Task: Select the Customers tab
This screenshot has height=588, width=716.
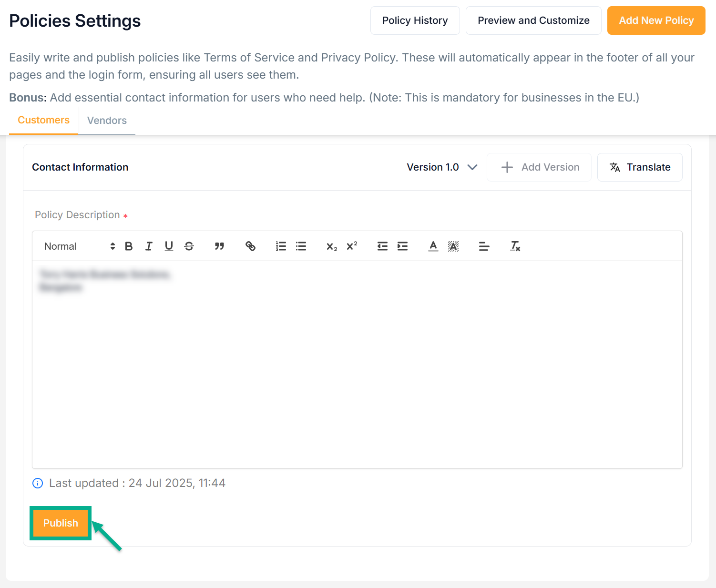Action: [43, 120]
